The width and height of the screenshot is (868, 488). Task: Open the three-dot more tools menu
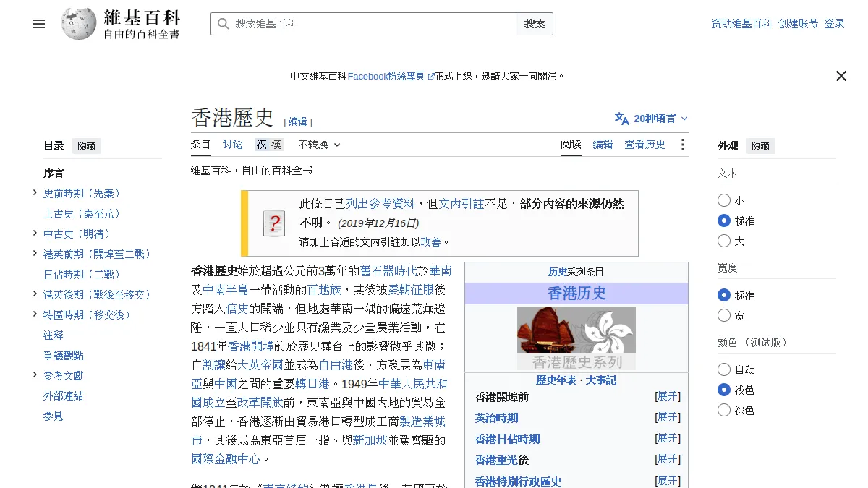(x=682, y=145)
